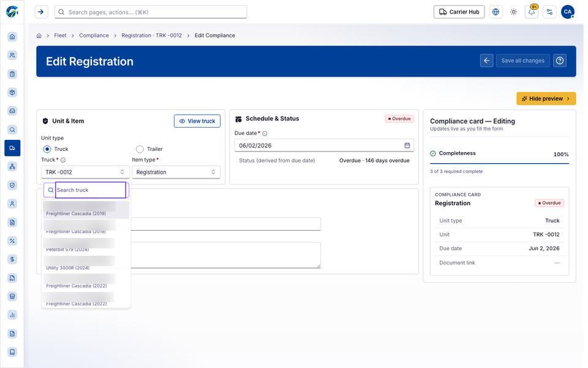This screenshot has width=588, height=368.
Task: Open the Item type Registration dropdown
Action: (x=176, y=172)
